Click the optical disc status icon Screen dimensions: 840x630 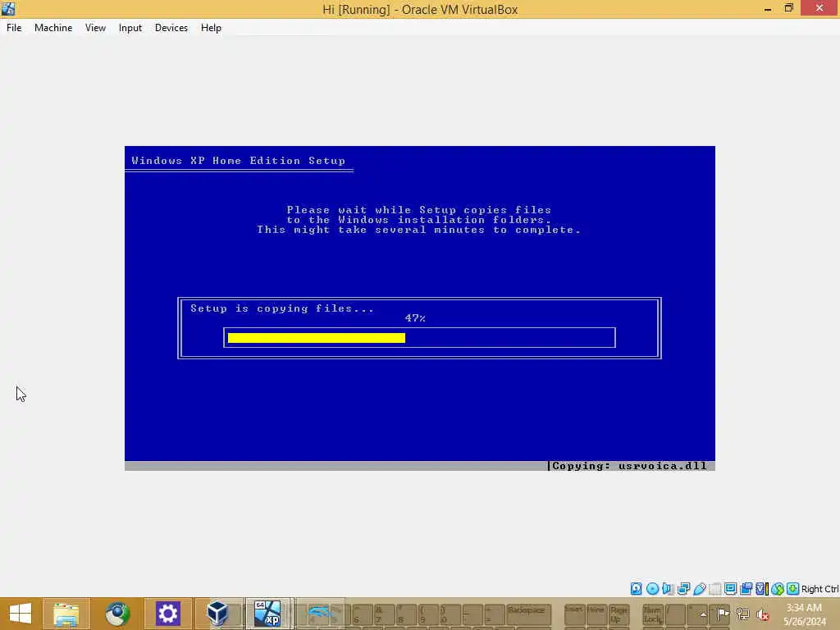click(652, 589)
